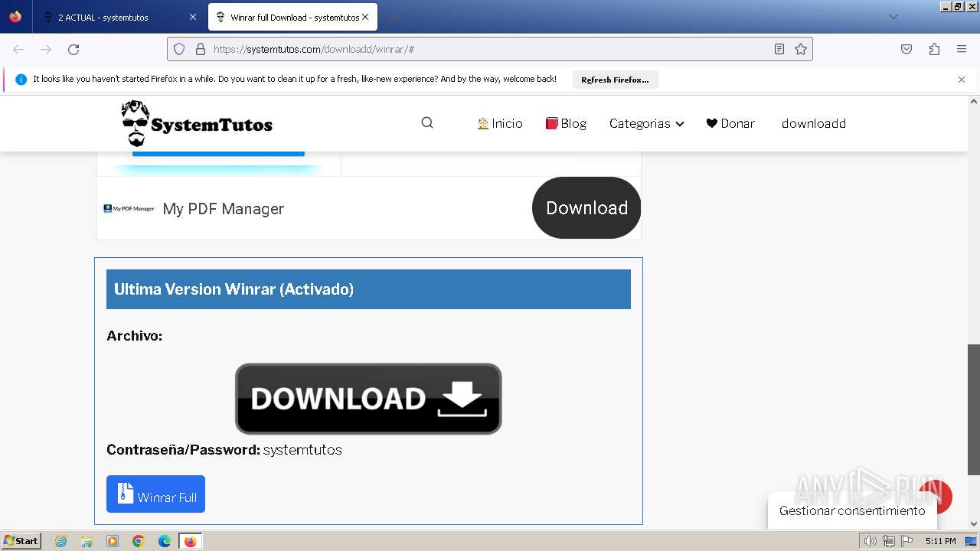The image size is (980, 551).
Task: Click the padlock site security icon
Action: click(201, 49)
